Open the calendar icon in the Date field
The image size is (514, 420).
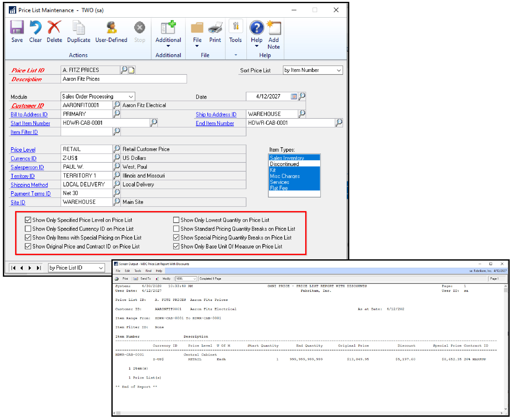293,96
